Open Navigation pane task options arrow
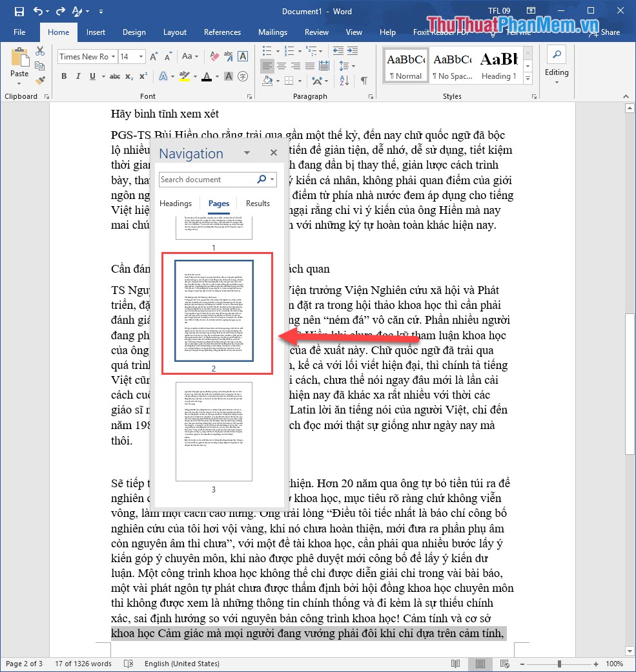The image size is (636, 672). coord(247,152)
